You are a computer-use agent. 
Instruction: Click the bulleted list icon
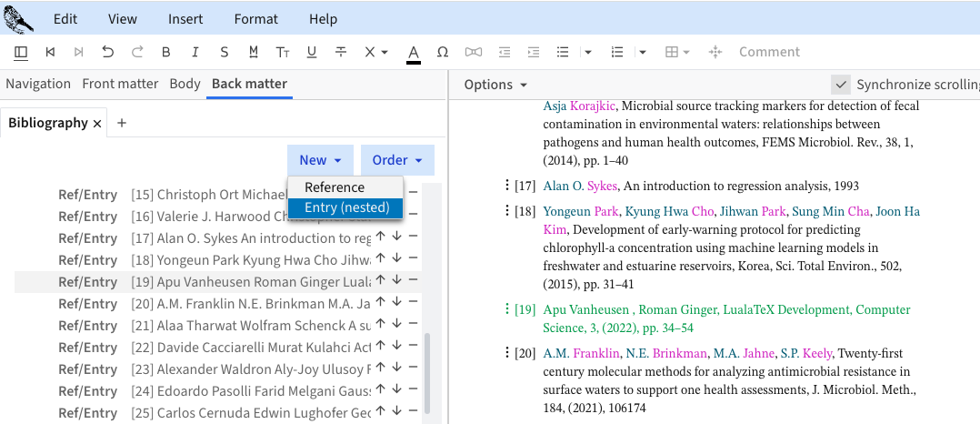[563, 52]
